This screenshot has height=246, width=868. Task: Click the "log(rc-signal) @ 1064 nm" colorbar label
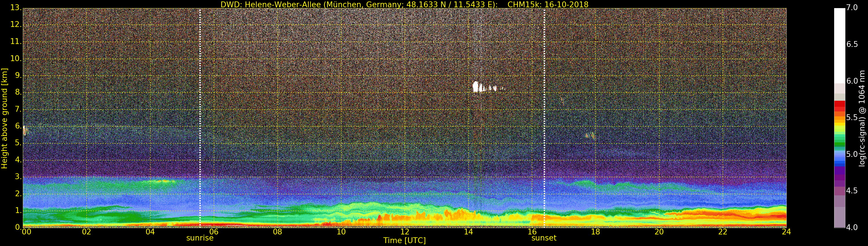862,118
